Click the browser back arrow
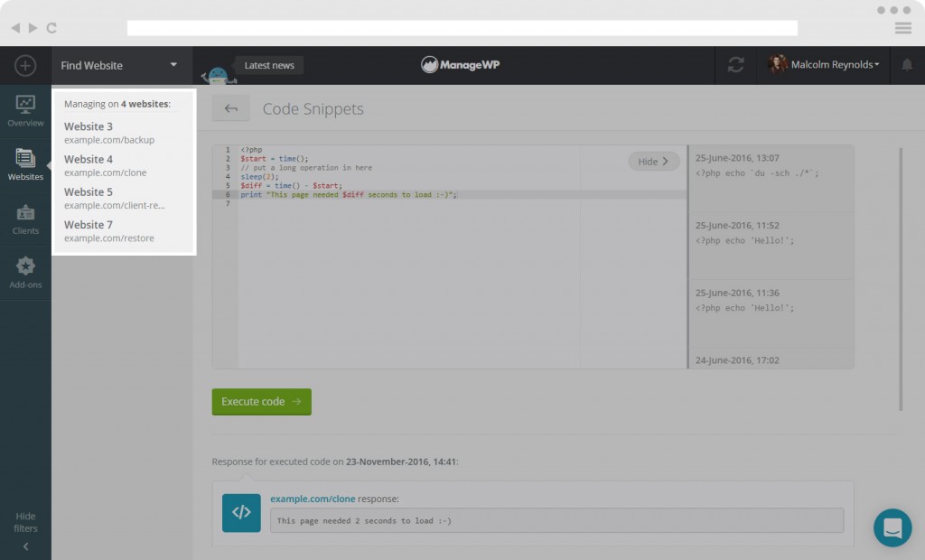 (x=15, y=28)
